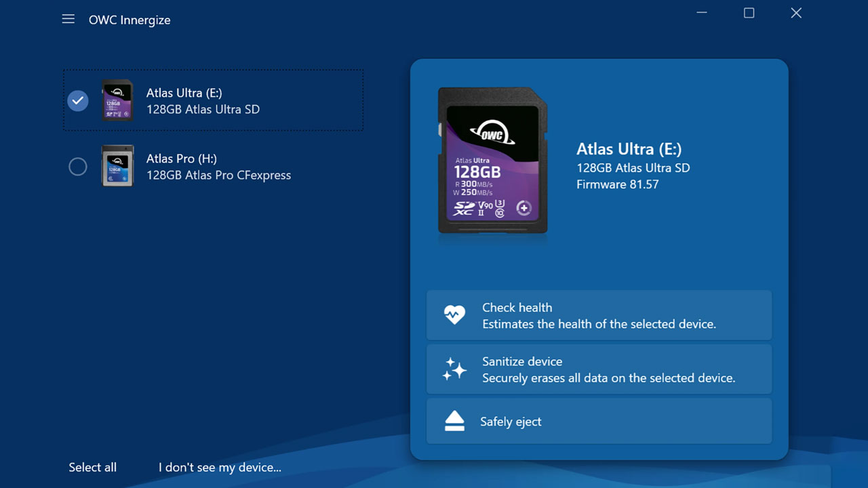Open "I don't see my device..." link
This screenshot has height=488, width=868.
[x=220, y=467]
